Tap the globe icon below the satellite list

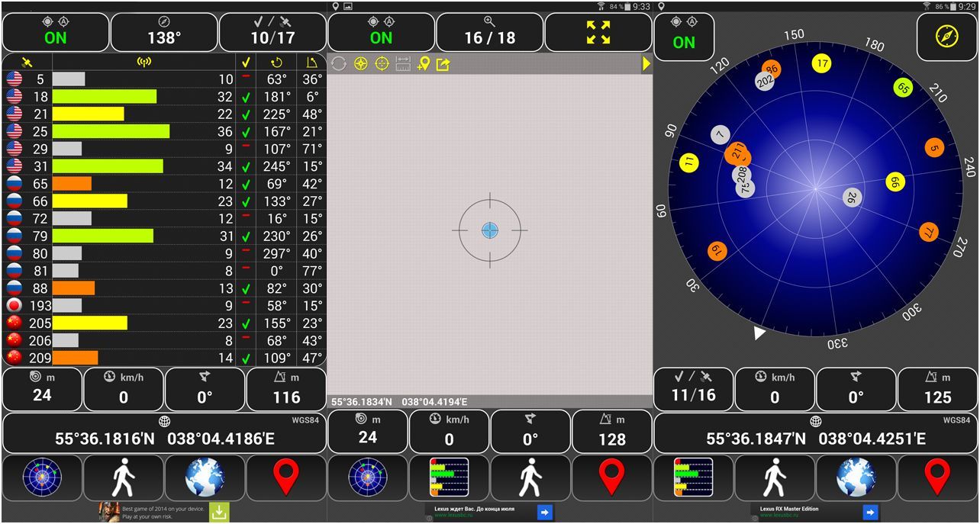point(205,477)
